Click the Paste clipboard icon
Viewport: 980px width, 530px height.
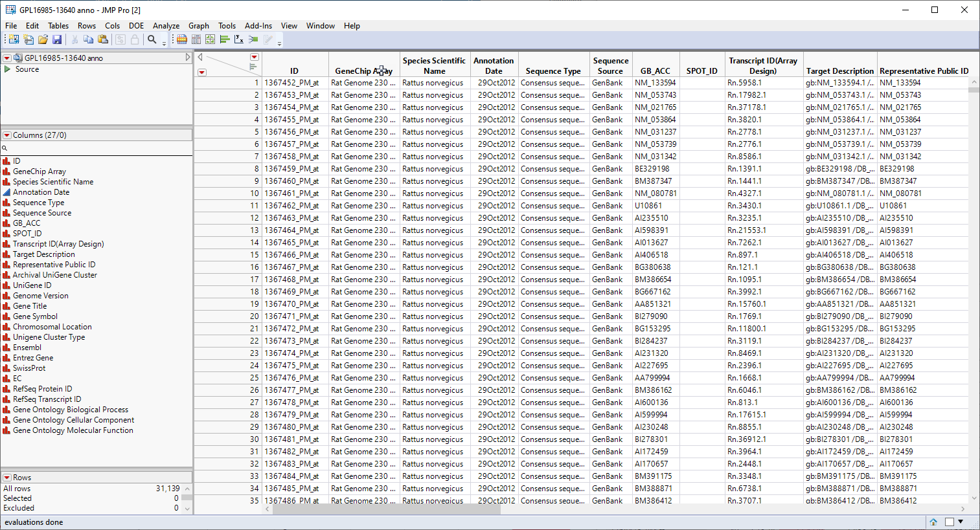103,39
